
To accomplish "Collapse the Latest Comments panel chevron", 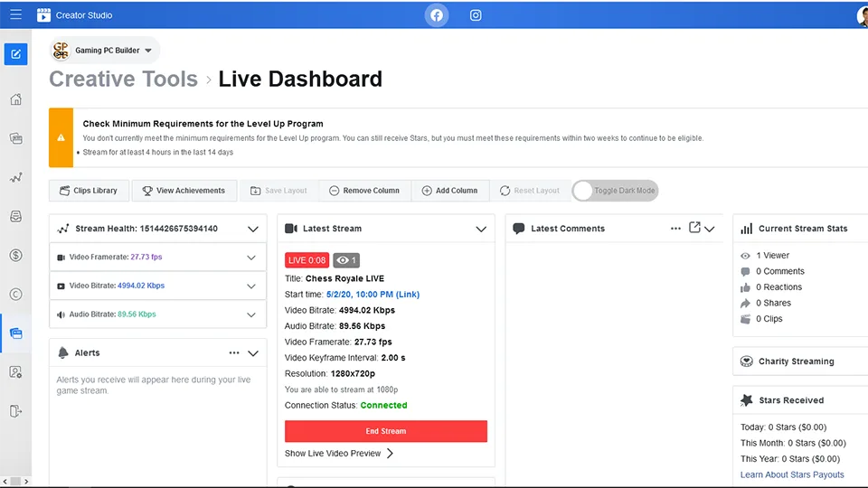I will [709, 229].
